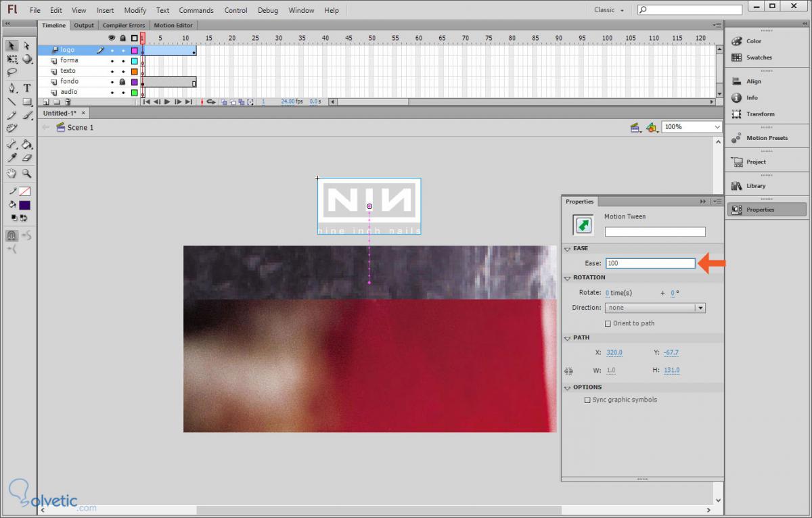Click the New Layer icon

point(47,102)
